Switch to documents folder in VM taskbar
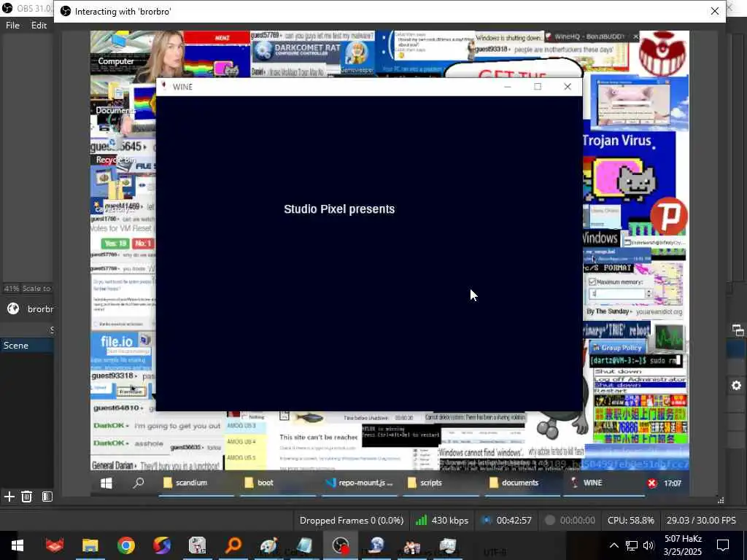The width and height of the screenshot is (747, 560). [x=522, y=483]
